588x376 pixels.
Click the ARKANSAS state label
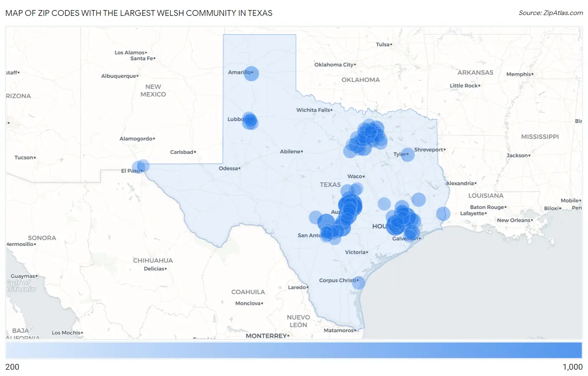475,73
